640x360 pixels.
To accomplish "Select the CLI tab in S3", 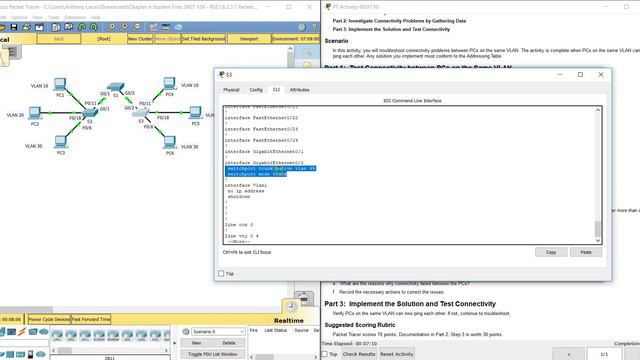I will [x=276, y=89].
